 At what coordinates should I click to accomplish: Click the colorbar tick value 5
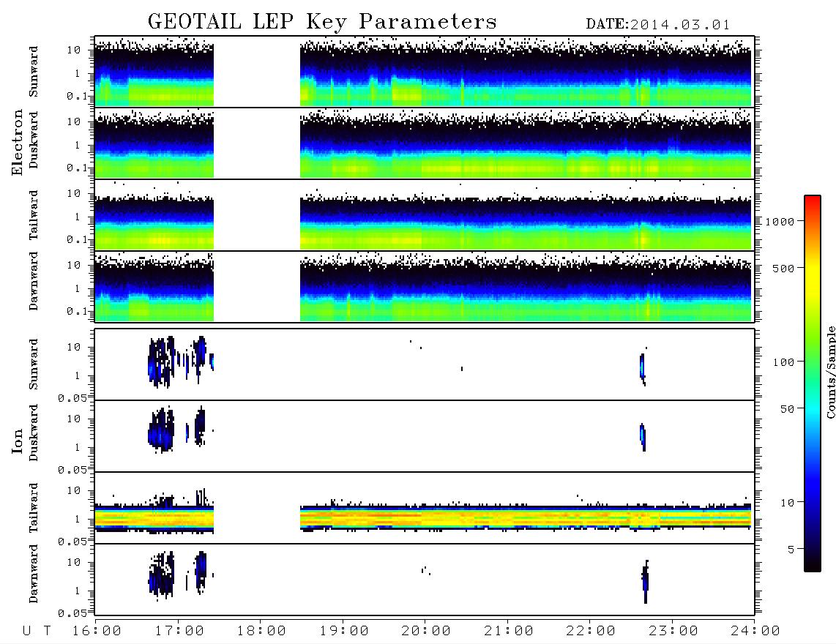point(791,550)
